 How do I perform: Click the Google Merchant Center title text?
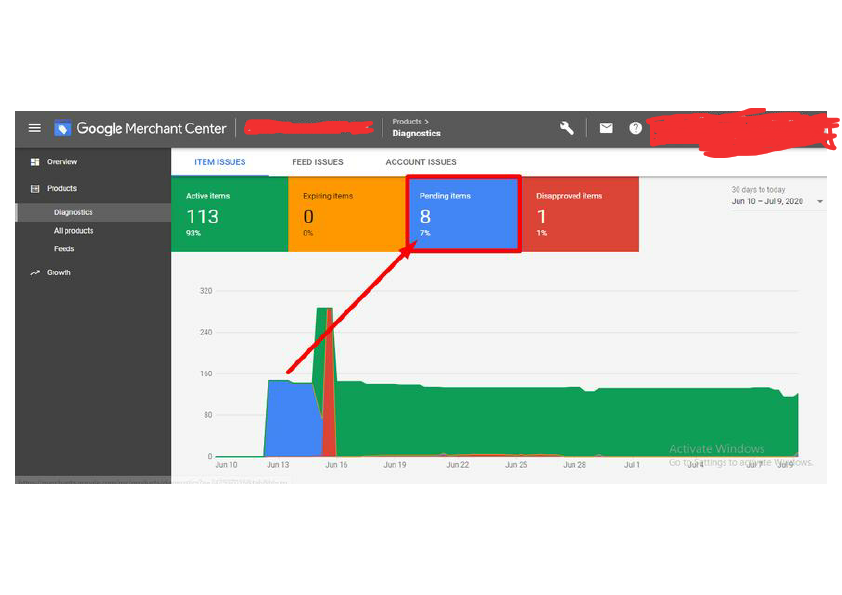pos(151,128)
